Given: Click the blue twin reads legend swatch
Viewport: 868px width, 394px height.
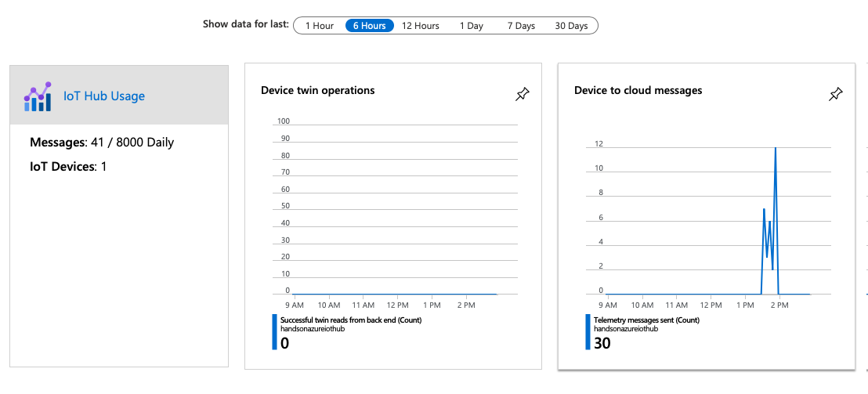Looking at the screenshot, I should coord(274,332).
